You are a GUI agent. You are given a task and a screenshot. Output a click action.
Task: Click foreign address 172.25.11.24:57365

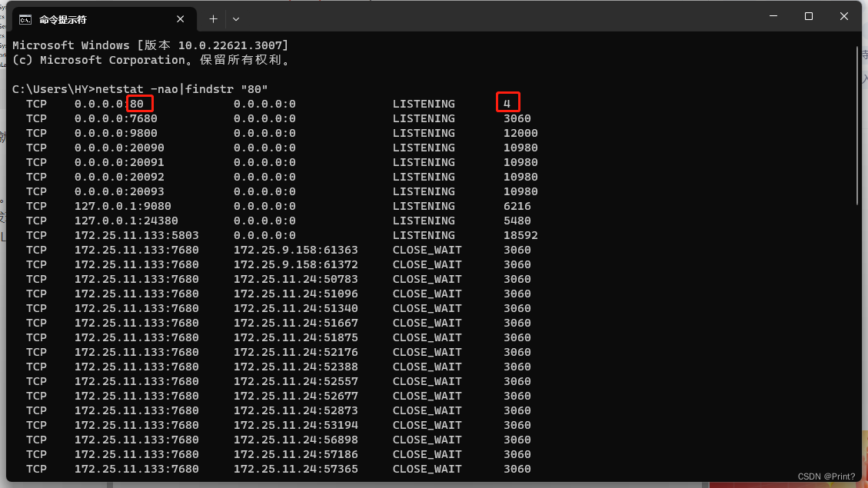295,469
